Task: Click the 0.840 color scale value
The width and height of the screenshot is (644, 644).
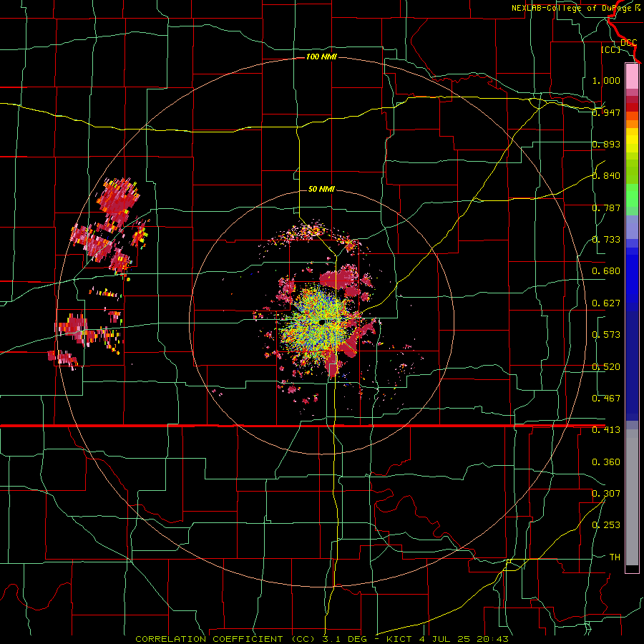Action: (606, 176)
